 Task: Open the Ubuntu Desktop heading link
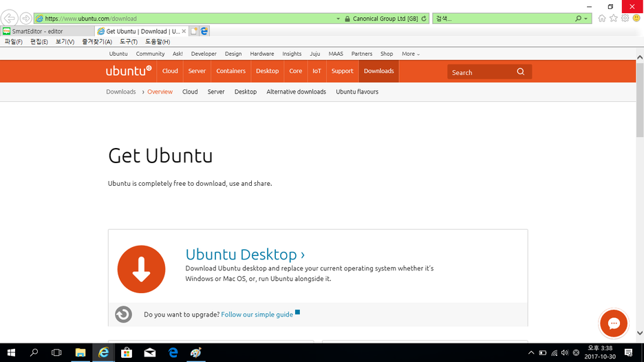(245, 255)
